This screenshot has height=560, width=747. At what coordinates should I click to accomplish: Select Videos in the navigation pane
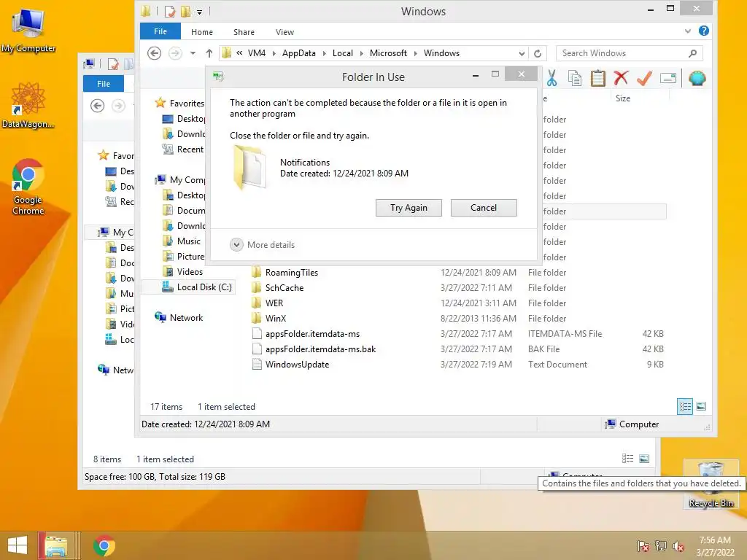183,272
